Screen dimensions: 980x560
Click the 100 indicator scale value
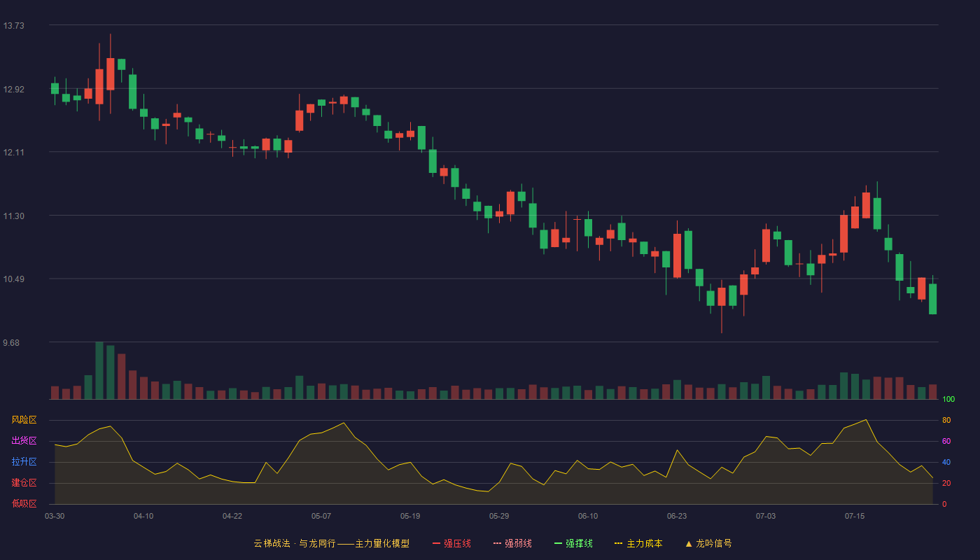[x=948, y=399]
